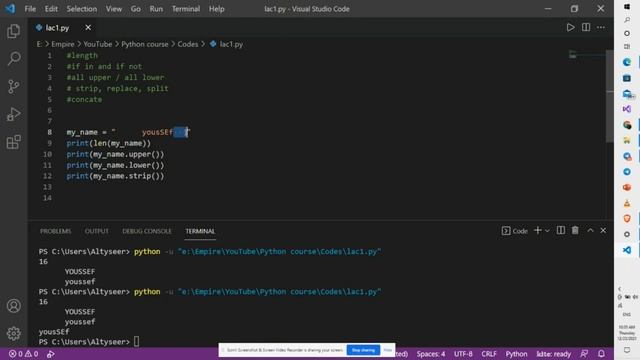Viewport: 640px width, 360px height.
Task: Change language mode via Python
Action: coord(516,354)
